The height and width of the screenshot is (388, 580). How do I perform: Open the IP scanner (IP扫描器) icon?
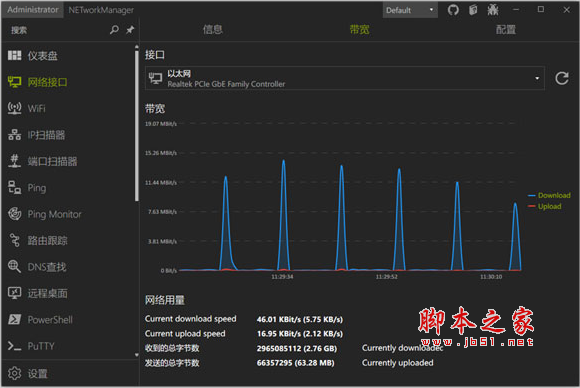tap(14, 135)
